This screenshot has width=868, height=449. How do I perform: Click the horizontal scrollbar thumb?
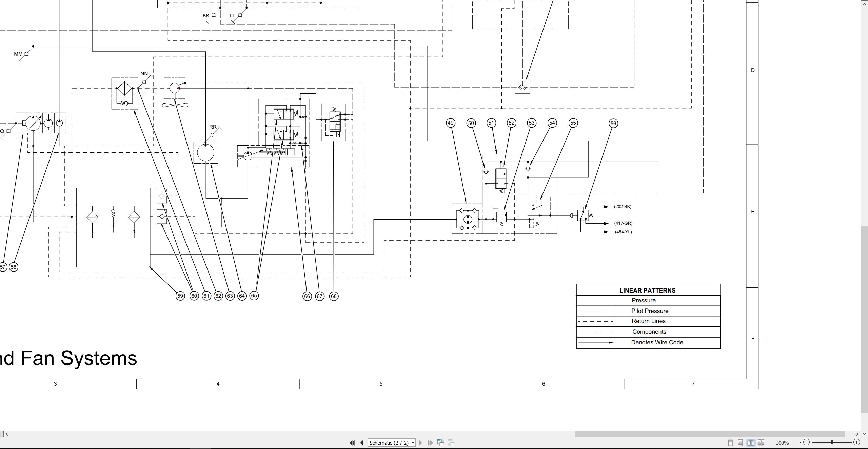(710, 434)
